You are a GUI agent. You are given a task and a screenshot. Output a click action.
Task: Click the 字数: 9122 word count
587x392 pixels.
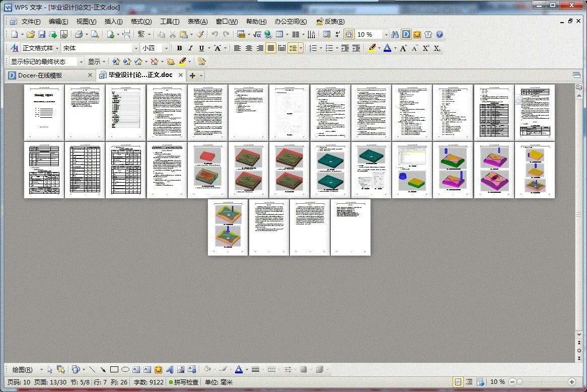pyautogui.click(x=149, y=382)
